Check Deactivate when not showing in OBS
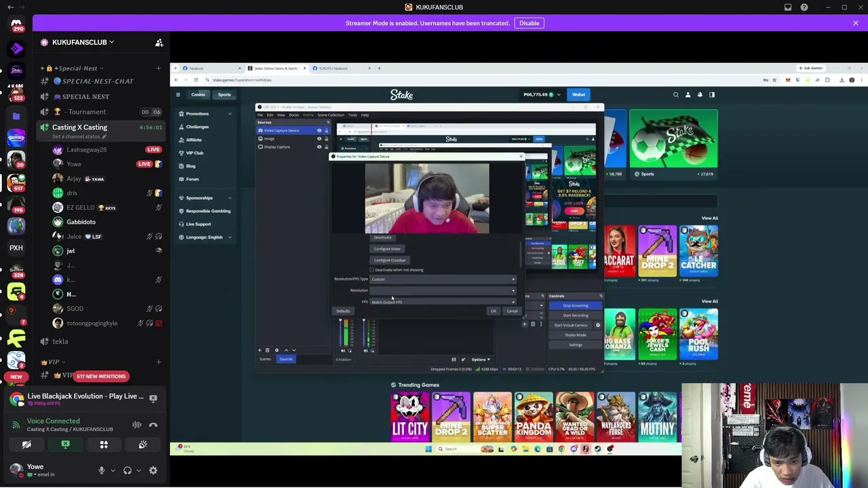Screen dimensions: 868x488 pyautogui.click(x=372, y=270)
